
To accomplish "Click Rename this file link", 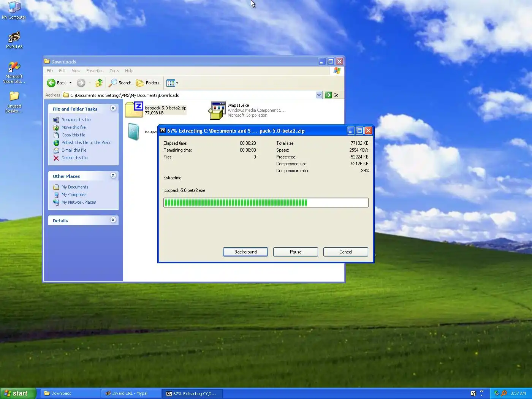I will [x=76, y=120].
